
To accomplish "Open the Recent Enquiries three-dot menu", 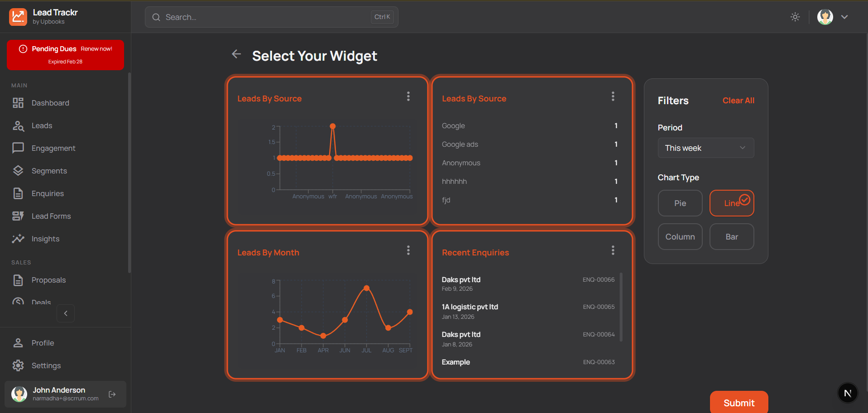I will [613, 250].
